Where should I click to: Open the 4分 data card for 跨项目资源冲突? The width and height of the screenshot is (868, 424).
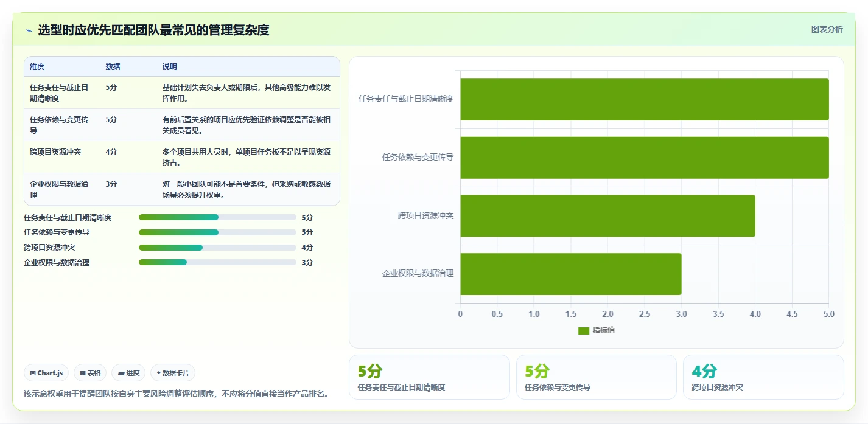(763, 377)
